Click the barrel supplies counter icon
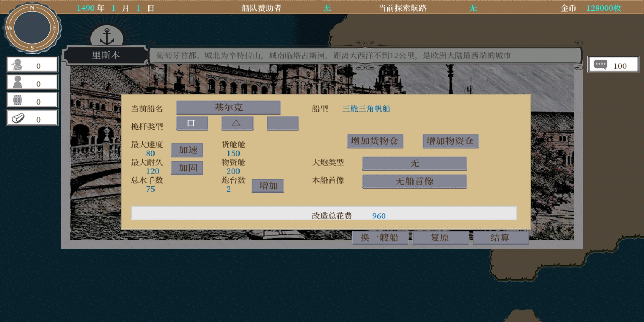 (18, 100)
